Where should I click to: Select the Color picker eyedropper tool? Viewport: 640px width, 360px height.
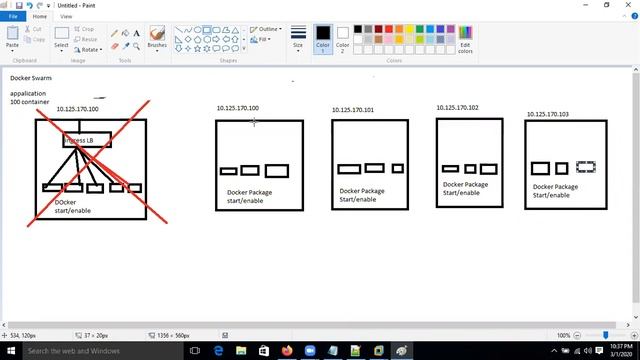tap(126, 47)
